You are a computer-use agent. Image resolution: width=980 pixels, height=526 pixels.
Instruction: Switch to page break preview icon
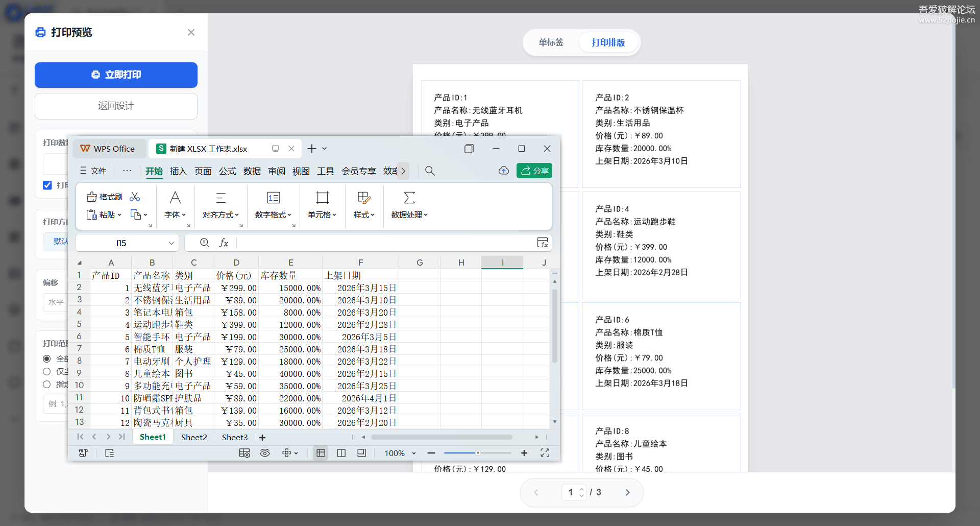341,453
